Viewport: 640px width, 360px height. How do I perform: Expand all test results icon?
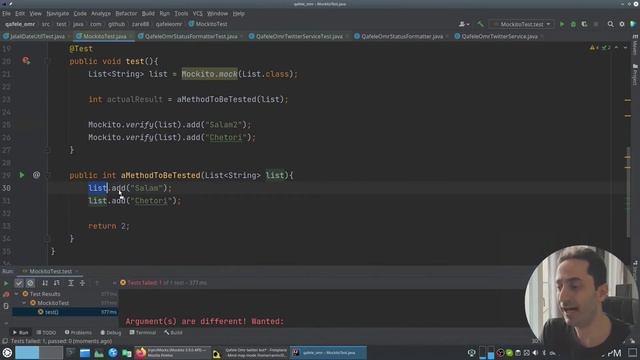click(x=71, y=283)
